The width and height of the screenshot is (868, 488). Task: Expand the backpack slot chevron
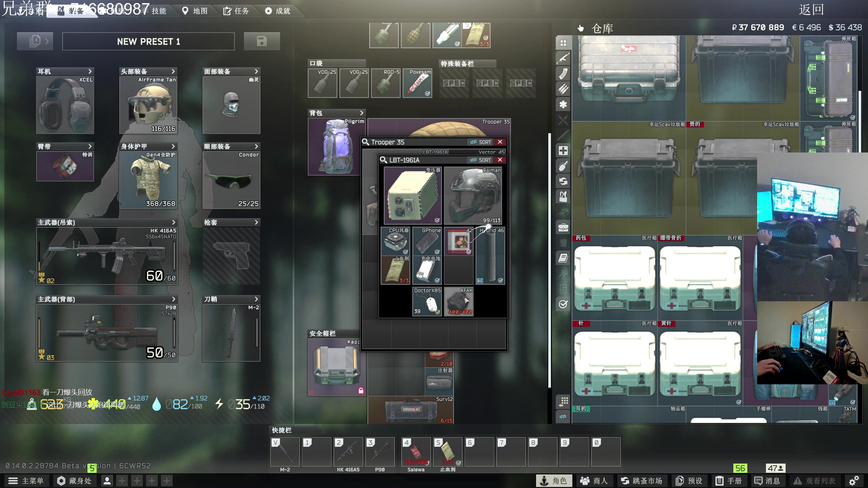click(361, 113)
